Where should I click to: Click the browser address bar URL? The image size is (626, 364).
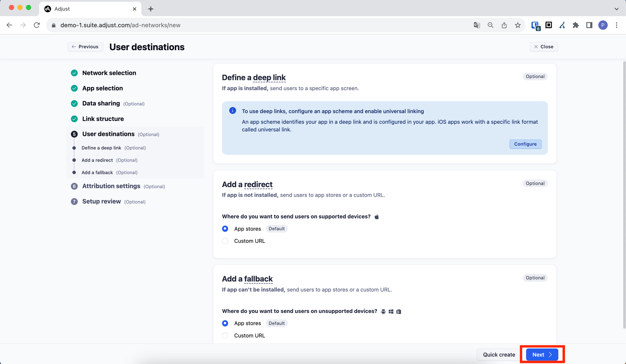coord(120,25)
